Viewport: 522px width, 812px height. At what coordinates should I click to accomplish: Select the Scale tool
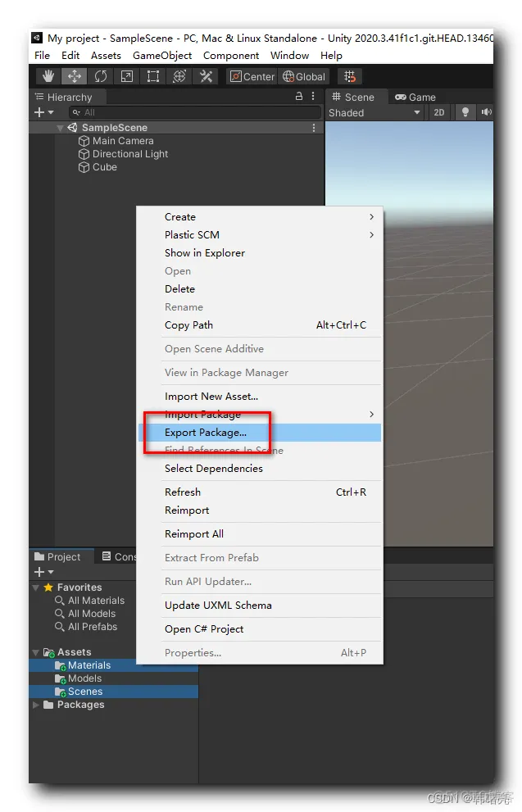(x=127, y=77)
